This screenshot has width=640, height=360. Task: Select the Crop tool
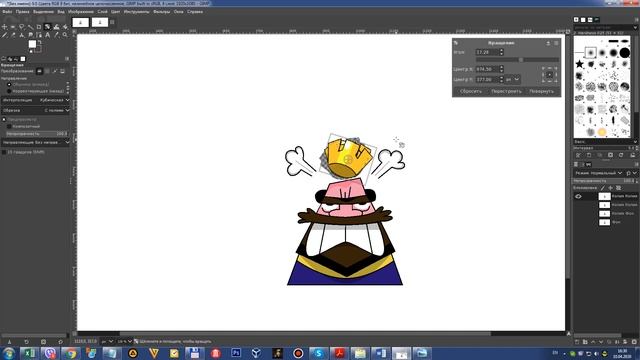pos(39,27)
